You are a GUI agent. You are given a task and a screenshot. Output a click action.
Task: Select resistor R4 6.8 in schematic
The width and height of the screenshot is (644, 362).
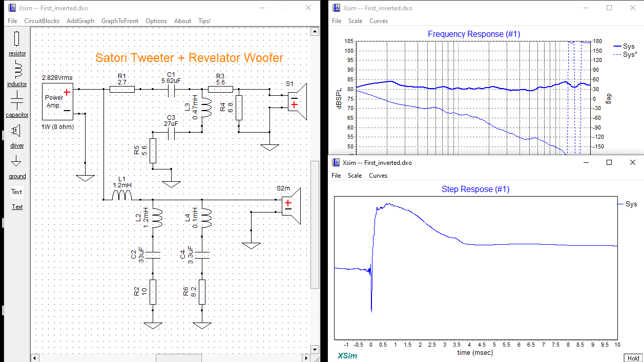239,107
